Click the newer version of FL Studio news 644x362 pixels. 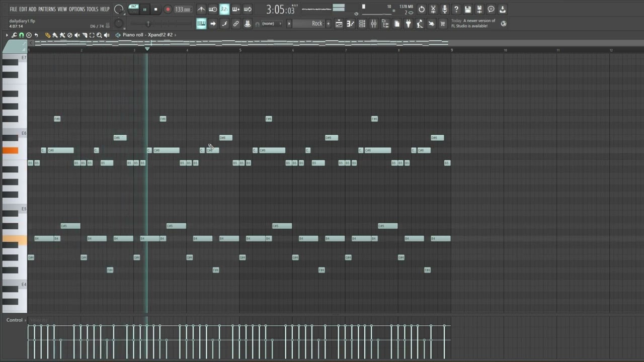(x=475, y=24)
